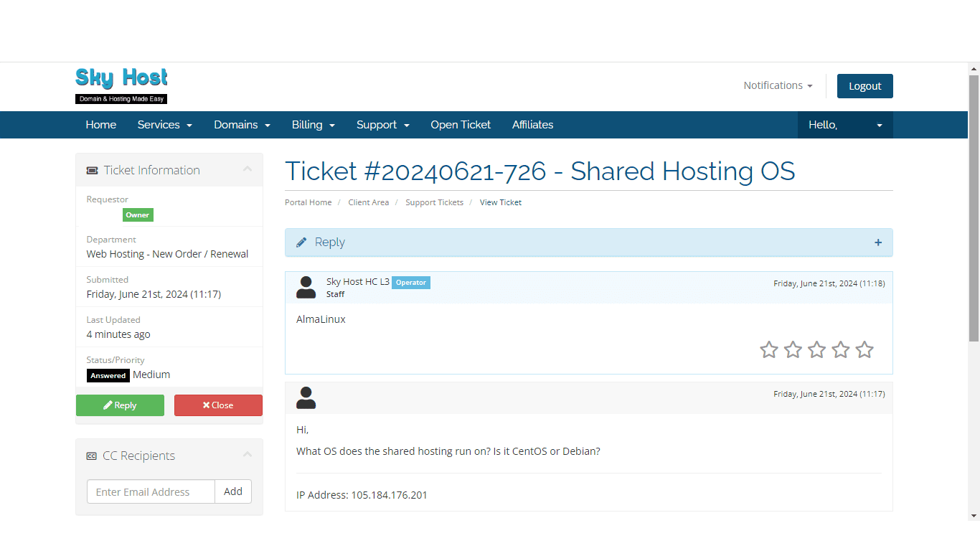980x551 pixels.
Task: Collapse the CC Recipients panel chevron
Action: (248, 455)
